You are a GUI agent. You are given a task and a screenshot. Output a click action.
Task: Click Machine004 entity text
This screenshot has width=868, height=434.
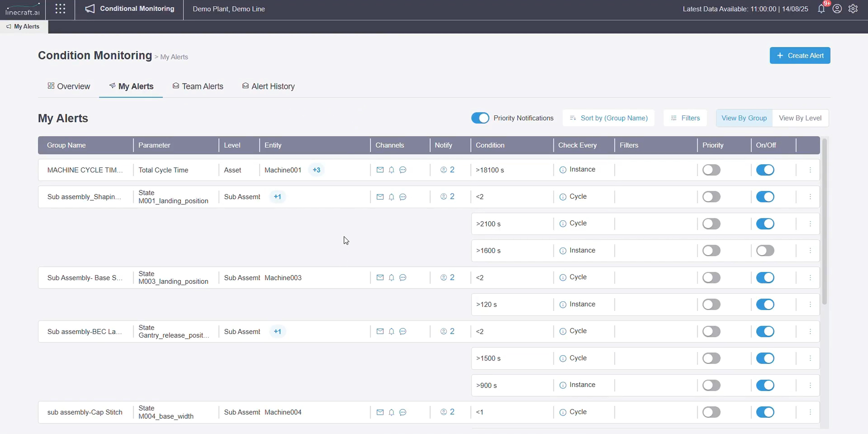click(x=283, y=412)
